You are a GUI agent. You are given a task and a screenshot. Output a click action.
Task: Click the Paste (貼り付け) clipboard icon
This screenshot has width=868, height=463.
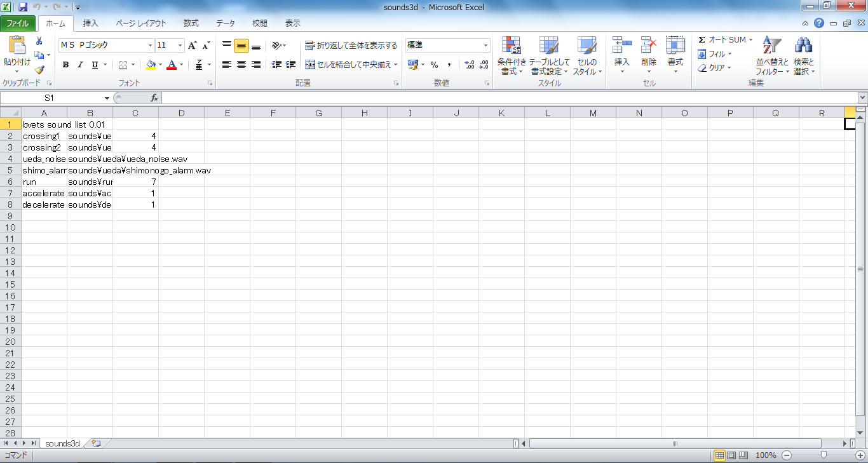(x=17, y=46)
